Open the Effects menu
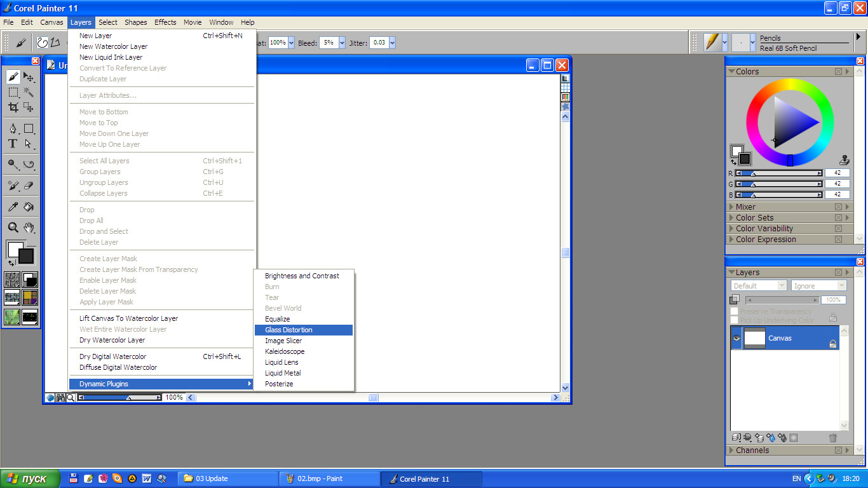This screenshot has width=868, height=488. point(165,22)
